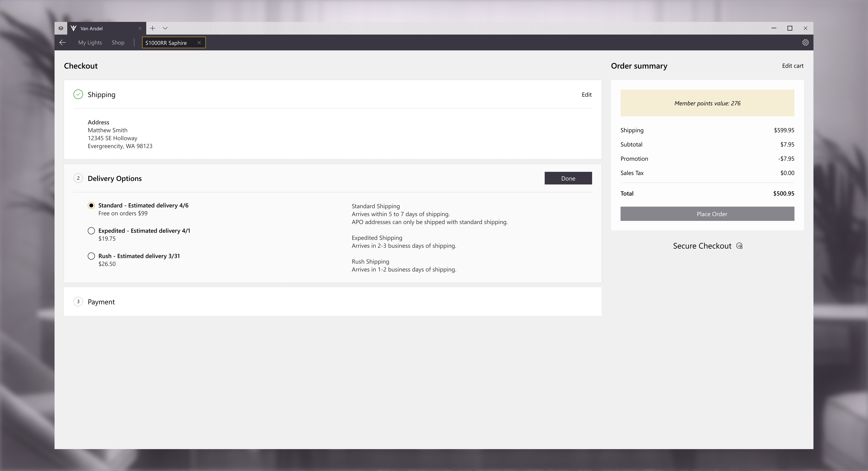Image resolution: width=868 pixels, height=471 pixels.
Task: Click the green Shipping completed checkmark
Action: click(78, 94)
